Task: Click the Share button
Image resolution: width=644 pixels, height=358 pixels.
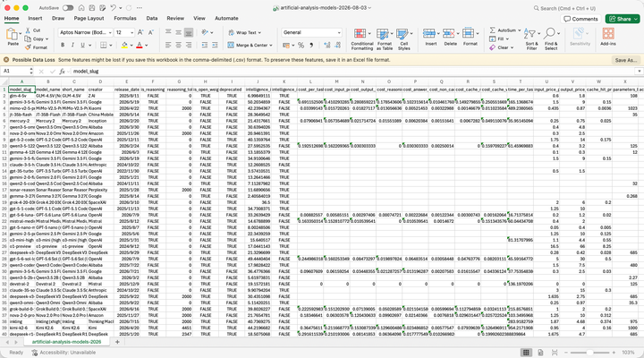Action: click(x=623, y=19)
